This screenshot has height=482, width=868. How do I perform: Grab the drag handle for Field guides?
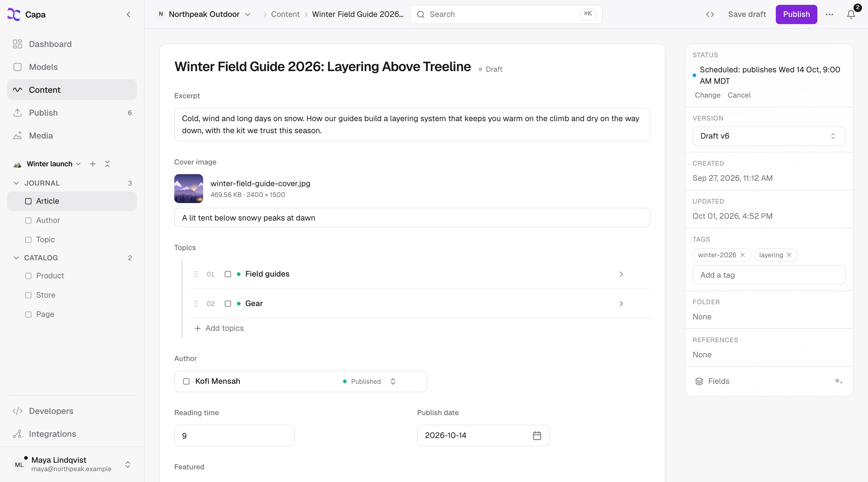(x=196, y=274)
